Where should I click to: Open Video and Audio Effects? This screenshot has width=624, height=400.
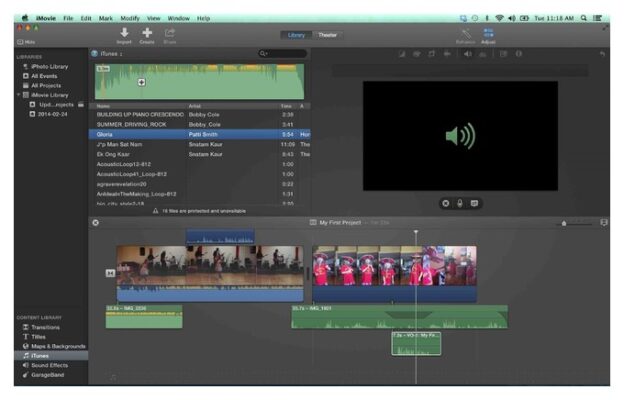[x=503, y=54]
